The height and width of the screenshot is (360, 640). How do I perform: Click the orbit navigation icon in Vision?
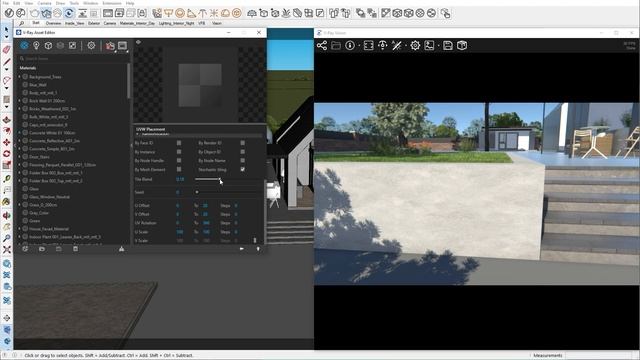pyautogui.click(x=382, y=45)
